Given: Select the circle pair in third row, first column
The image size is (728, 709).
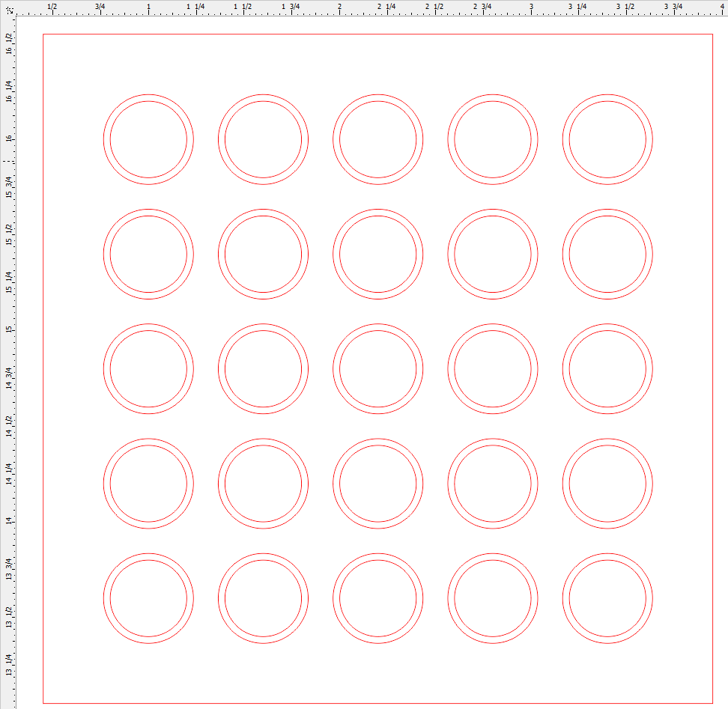Looking at the screenshot, I should coord(148,369).
